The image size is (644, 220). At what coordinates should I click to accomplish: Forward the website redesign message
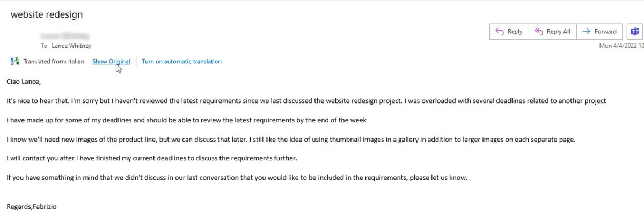coord(600,32)
